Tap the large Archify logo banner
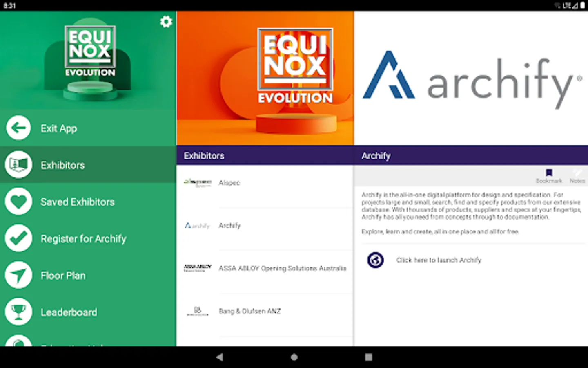588x368 pixels. (x=471, y=78)
